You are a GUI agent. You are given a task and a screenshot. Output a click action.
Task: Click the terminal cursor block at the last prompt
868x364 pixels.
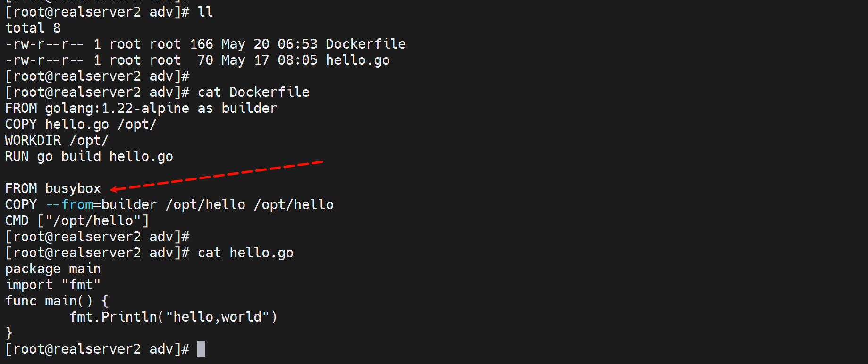tap(201, 349)
